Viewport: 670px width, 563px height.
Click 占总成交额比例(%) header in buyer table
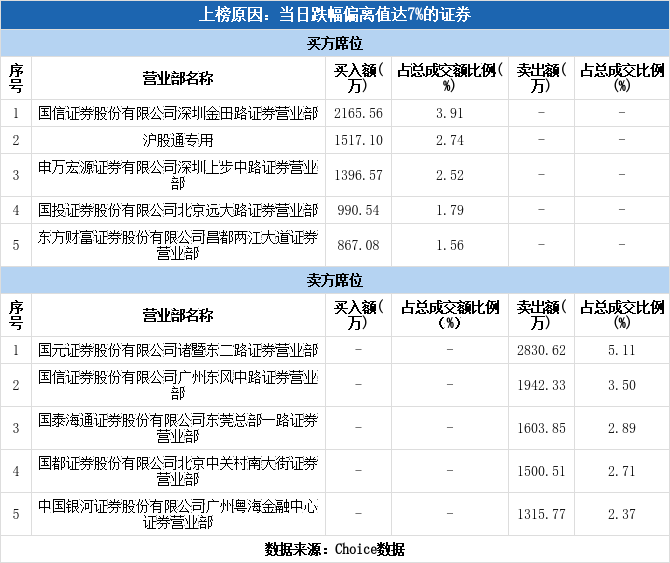(450, 78)
